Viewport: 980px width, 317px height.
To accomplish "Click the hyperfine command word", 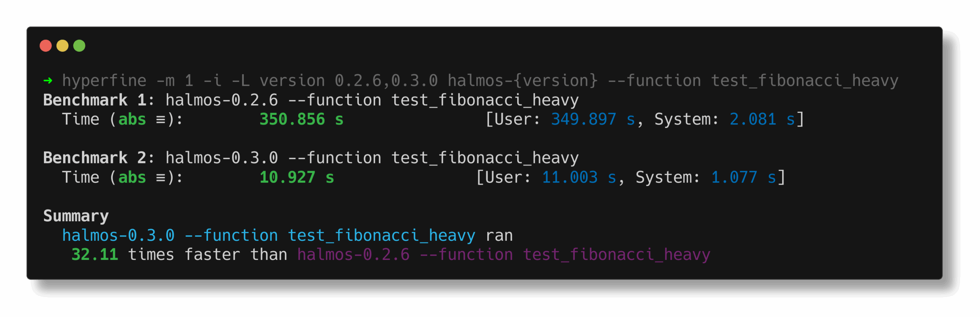I will coord(104,80).
